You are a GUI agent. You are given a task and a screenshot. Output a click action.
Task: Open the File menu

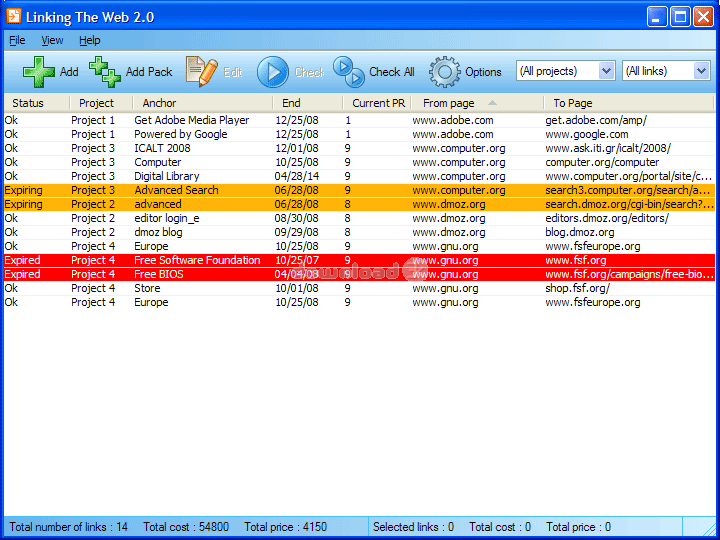click(x=17, y=40)
